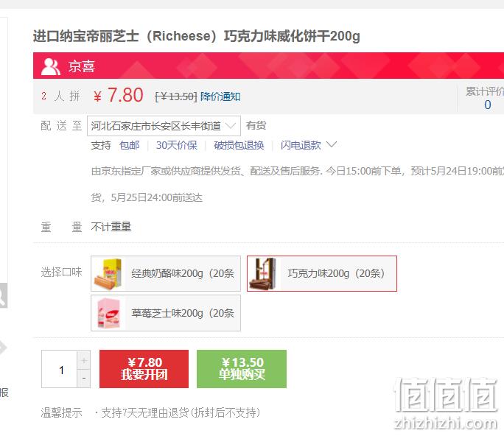This screenshot has width=504, height=436.
Task: Click the green ¥13.50 单独购买 button
Action: 242,369
